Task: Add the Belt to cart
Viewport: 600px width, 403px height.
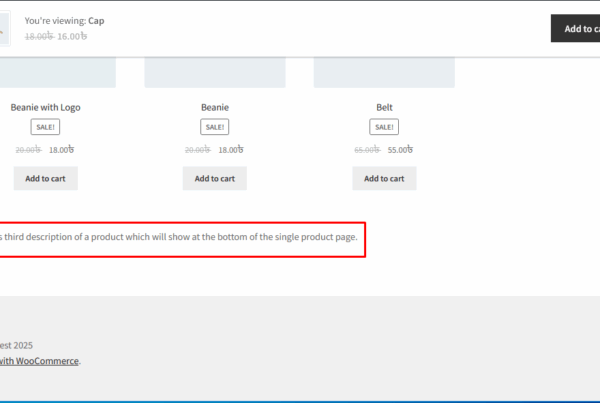Action: coord(384,178)
